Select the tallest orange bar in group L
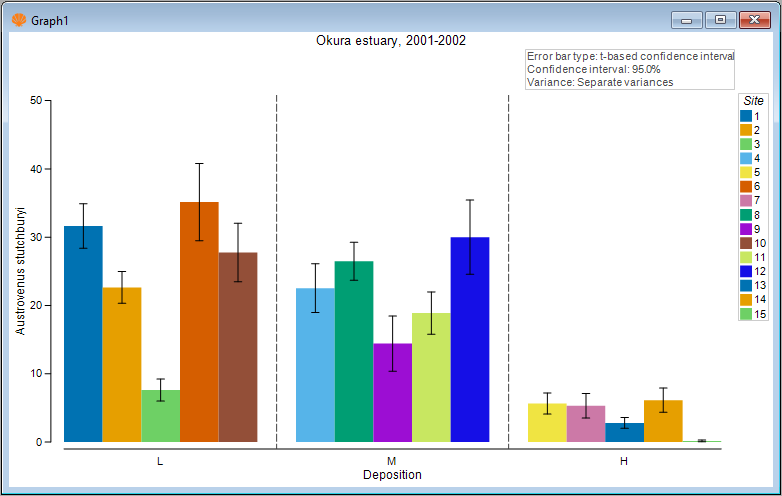 pyautogui.click(x=199, y=322)
